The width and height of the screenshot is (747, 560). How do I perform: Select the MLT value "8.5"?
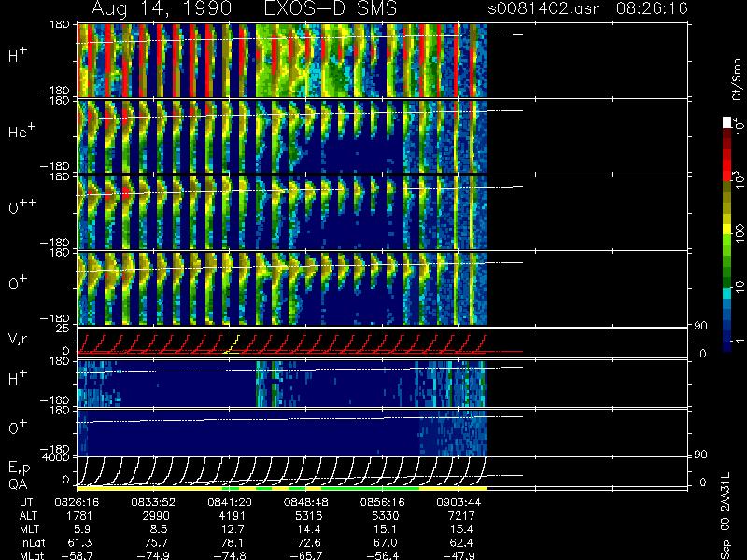coord(159,529)
